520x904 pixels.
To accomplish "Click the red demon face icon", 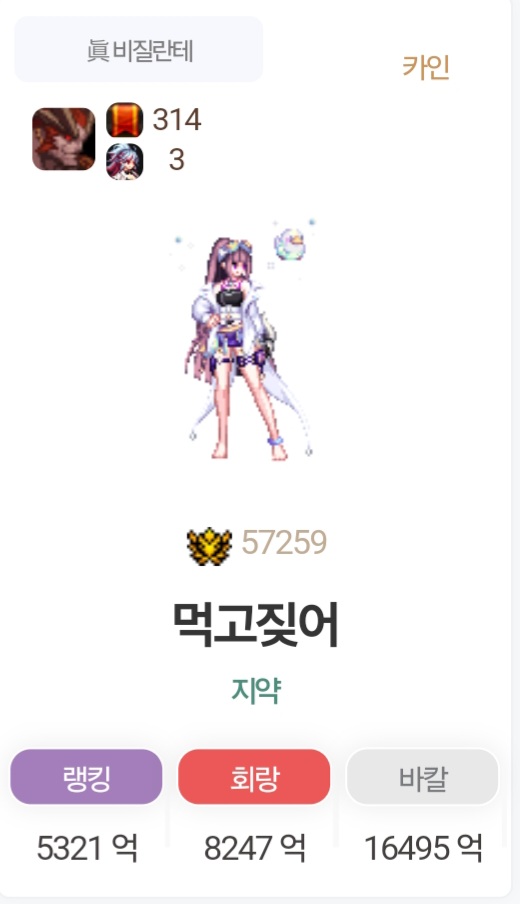I will pos(63,139).
